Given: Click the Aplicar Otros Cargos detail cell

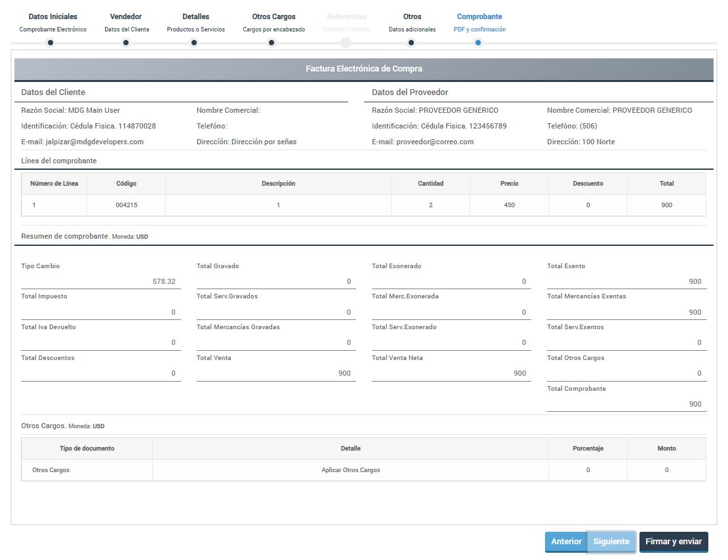Looking at the screenshot, I should tap(350, 470).
